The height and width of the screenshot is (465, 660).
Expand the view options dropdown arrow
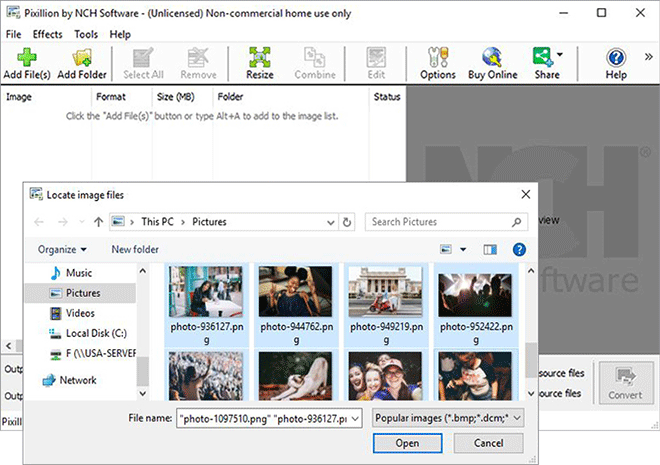[463, 249]
